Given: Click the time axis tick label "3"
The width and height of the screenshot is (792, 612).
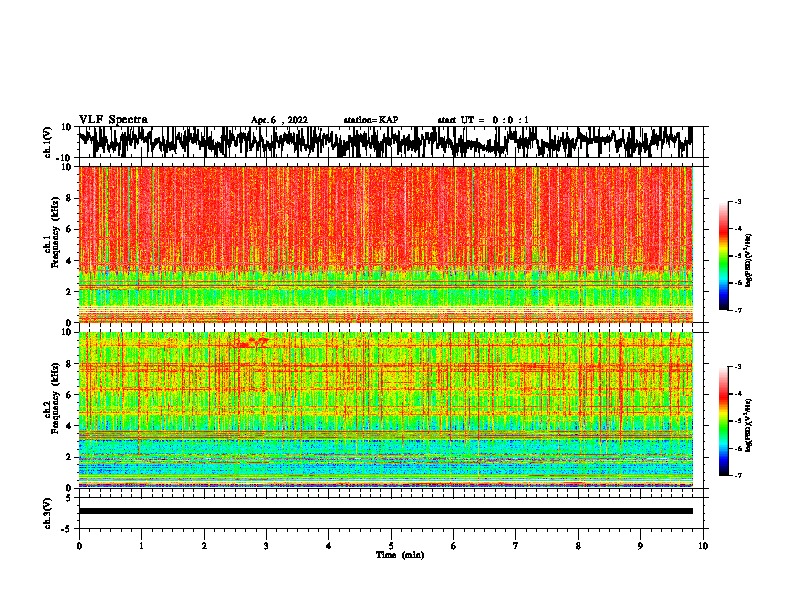Looking at the screenshot, I should [266, 546].
